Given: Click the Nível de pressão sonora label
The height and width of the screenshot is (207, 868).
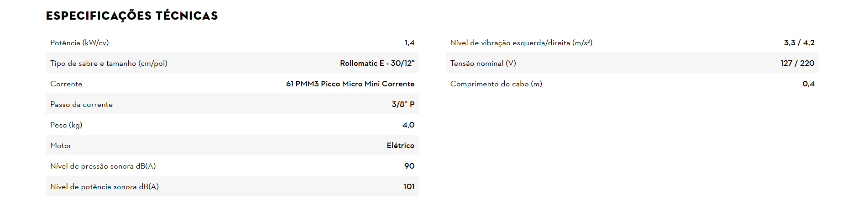Looking at the screenshot, I should coord(103,166).
